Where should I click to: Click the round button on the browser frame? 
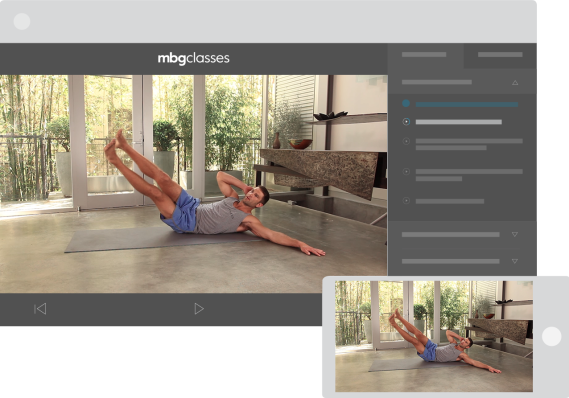tap(22, 21)
